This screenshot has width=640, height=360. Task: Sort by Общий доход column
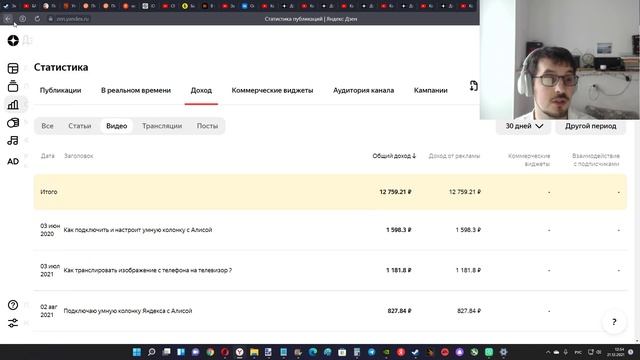click(x=394, y=156)
